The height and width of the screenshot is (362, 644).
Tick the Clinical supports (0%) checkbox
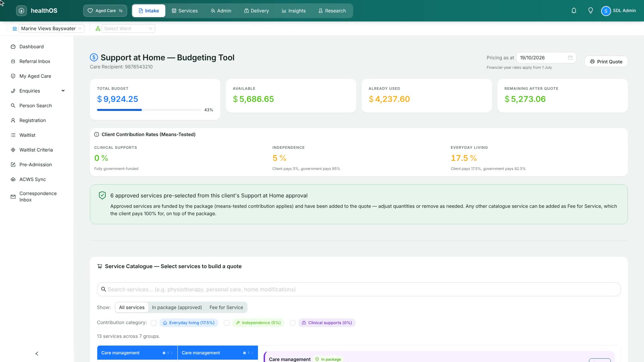292,323
